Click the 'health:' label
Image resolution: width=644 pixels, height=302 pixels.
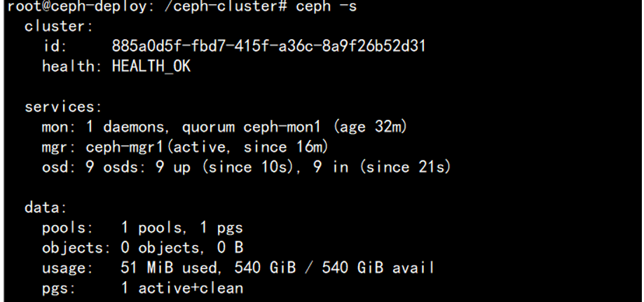click(x=72, y=66)
